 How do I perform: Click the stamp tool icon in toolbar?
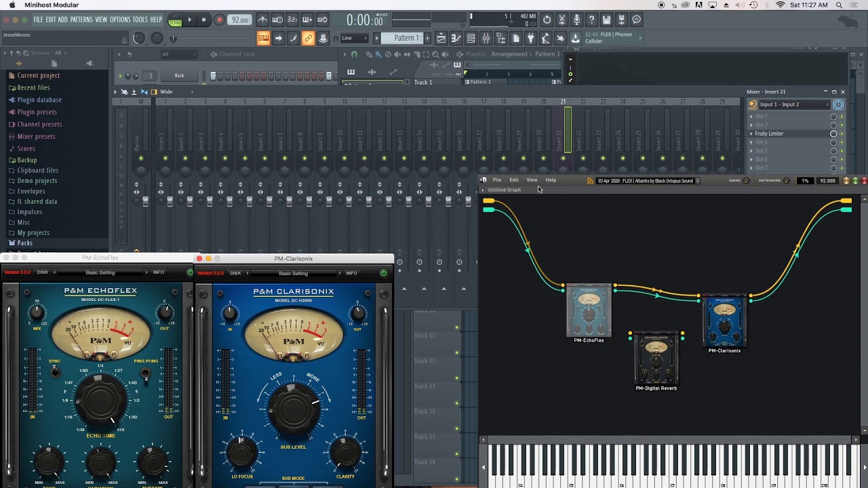click(x=323, y=38)
